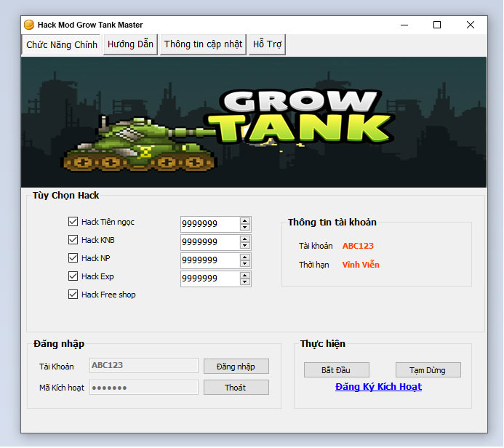Decrease the Hack Exp value with down arrow
The width and height of the screenshot is (504, 448).
[x=245, y=282]
